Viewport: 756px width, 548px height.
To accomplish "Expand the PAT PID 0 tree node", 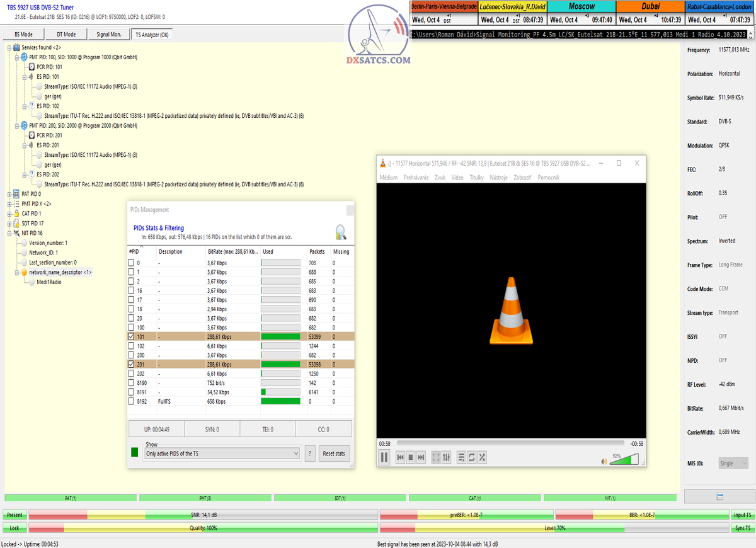I will [9, 194].
